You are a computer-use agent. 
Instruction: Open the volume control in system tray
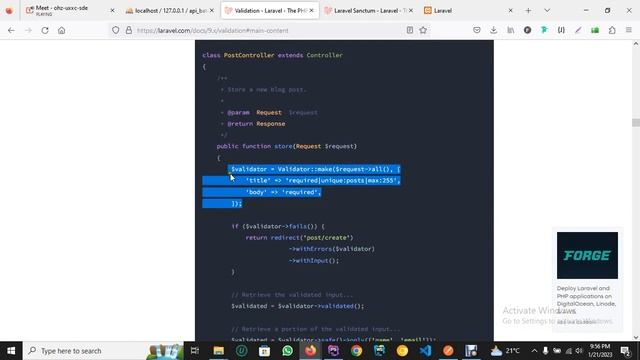(x=579, y=351)
